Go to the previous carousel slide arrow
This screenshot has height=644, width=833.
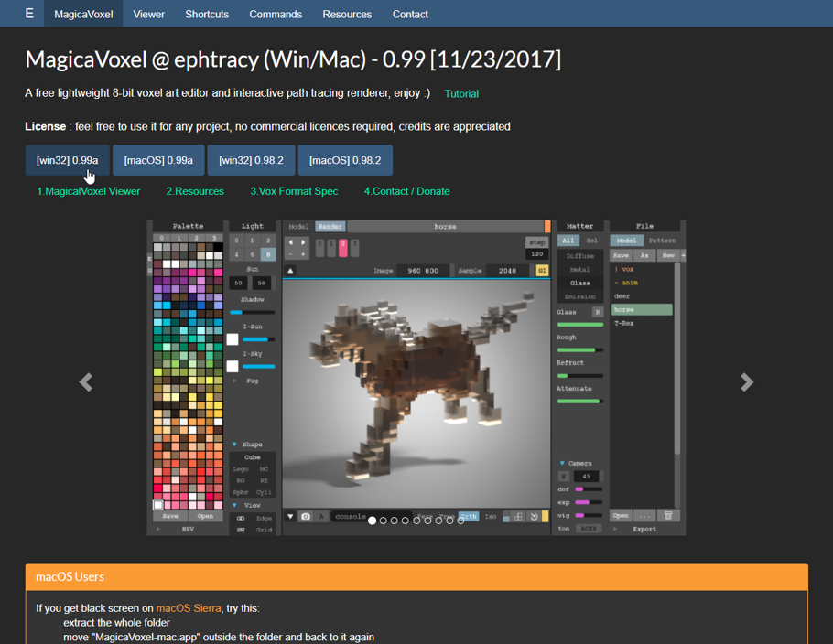coord(86,382)
